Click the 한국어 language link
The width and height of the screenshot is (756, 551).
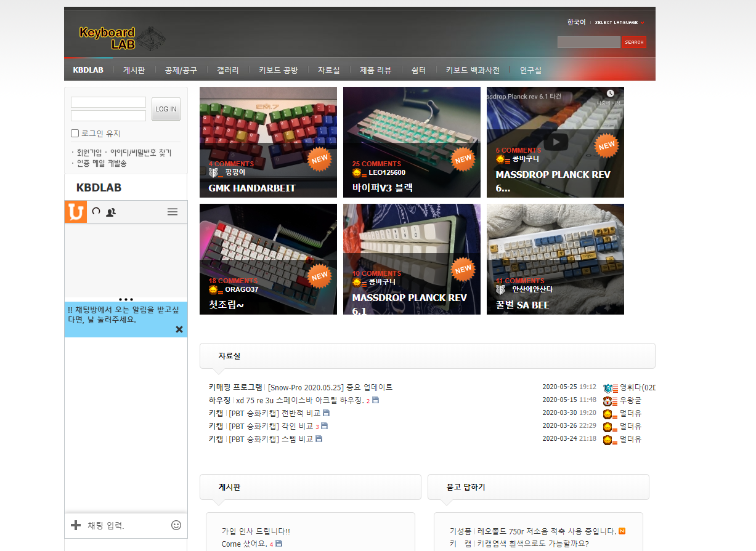577,22
